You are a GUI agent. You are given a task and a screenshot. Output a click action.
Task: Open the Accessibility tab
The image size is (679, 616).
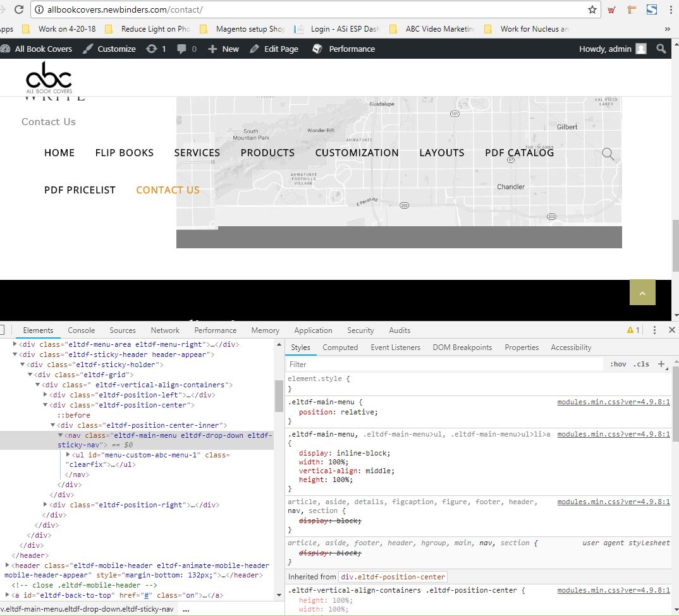[571, 347]
